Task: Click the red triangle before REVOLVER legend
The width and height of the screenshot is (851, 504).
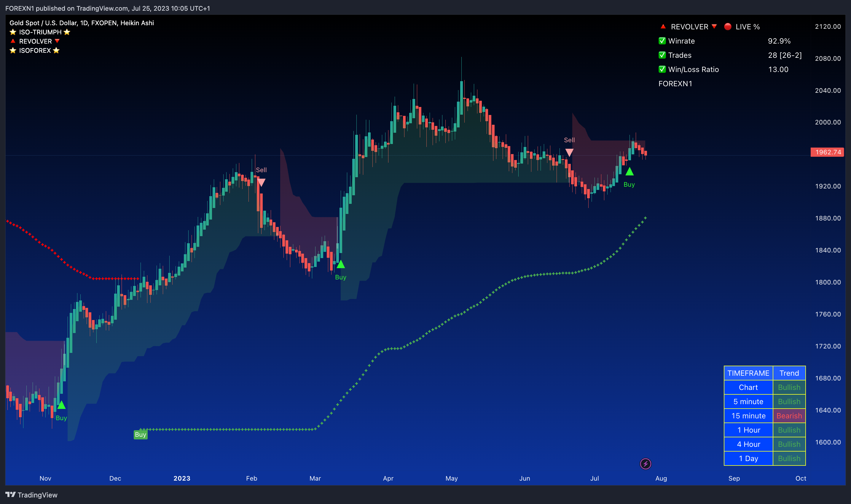Action: coord(13,41)
